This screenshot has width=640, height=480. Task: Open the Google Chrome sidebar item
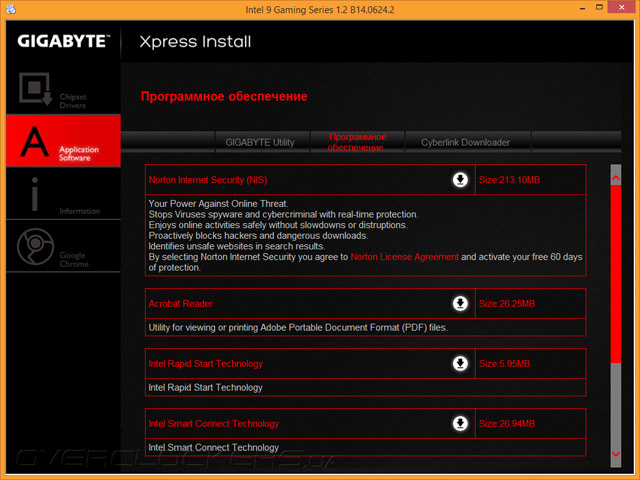click(63, 246)
